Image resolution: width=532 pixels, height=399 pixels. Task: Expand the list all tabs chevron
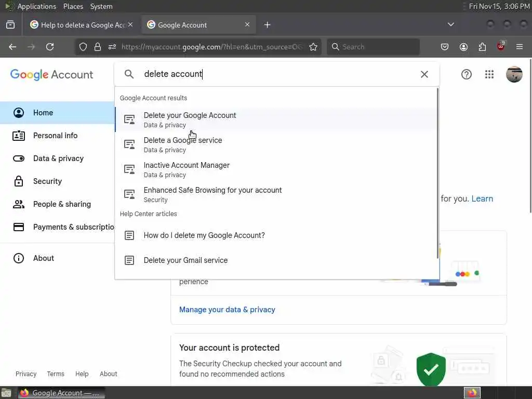tap(451, 24)
